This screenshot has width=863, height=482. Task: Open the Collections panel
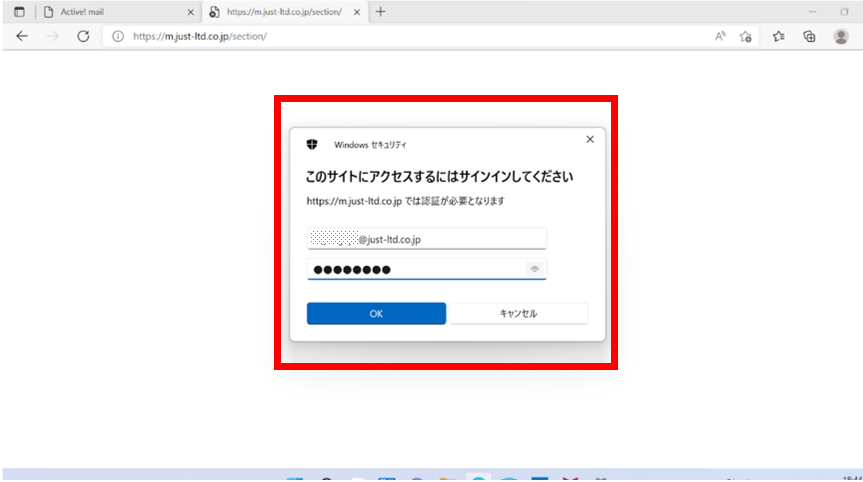pos(809,36)
